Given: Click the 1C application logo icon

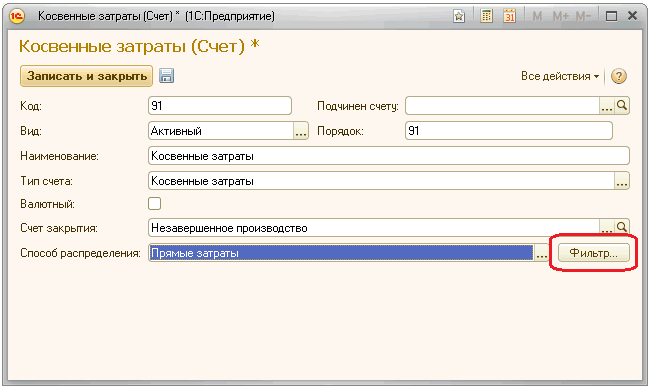Looking at the screenshot, I should coord(17,16).
